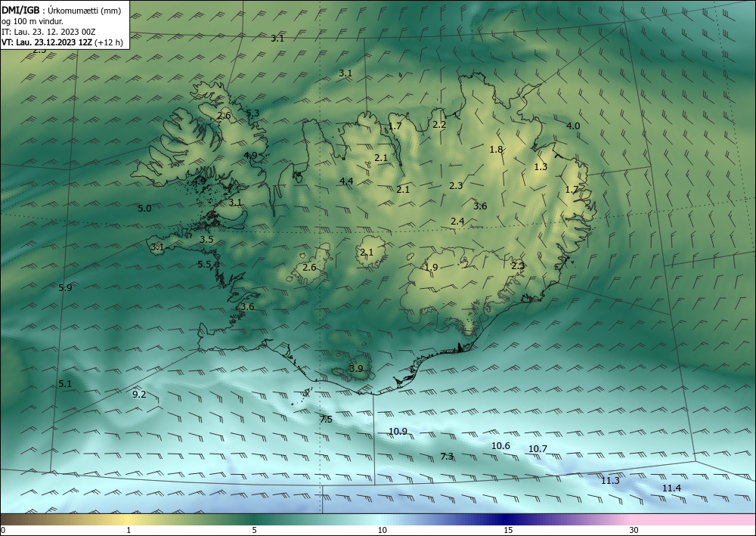Viewport: 756px width, 536px height.
Task: Click the 5.1 value in the southwest ocean
Action: [65, 384]
